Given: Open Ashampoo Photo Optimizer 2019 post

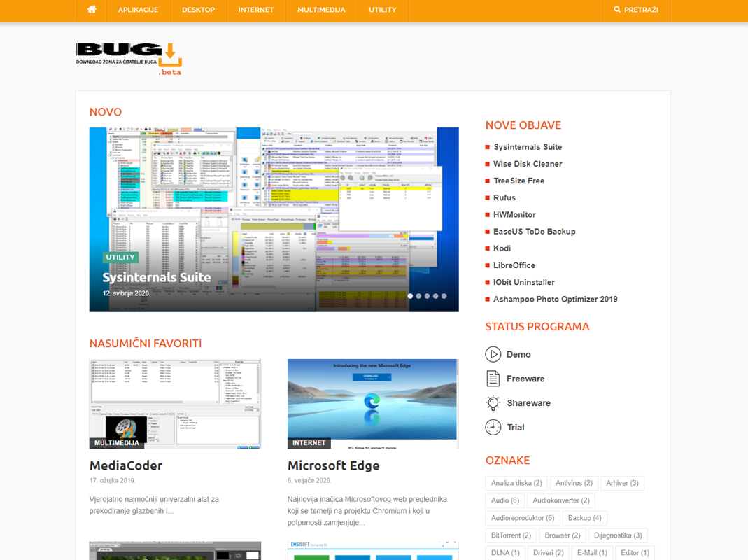Looking at the screenshot, I should point(556,300).
